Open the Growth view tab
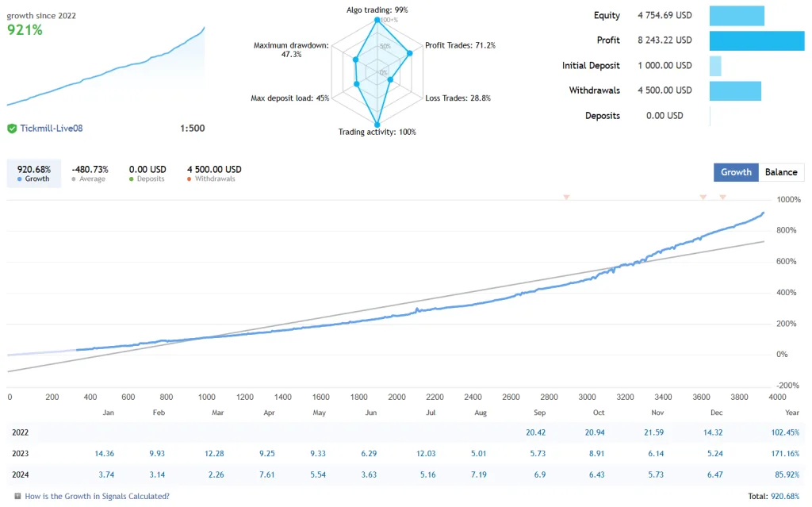Viewport: 812px width, 507px height. tap(736, 172)
